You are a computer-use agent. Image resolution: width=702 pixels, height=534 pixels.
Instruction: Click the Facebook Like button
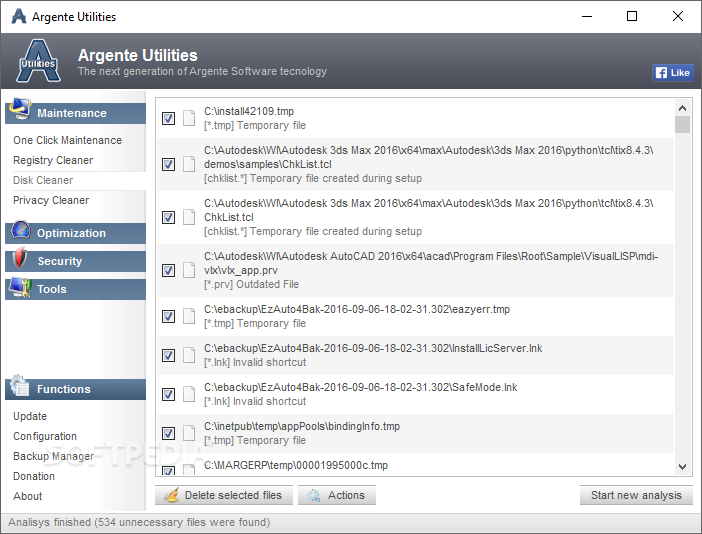pyautogui.click(x=673, y=73)
